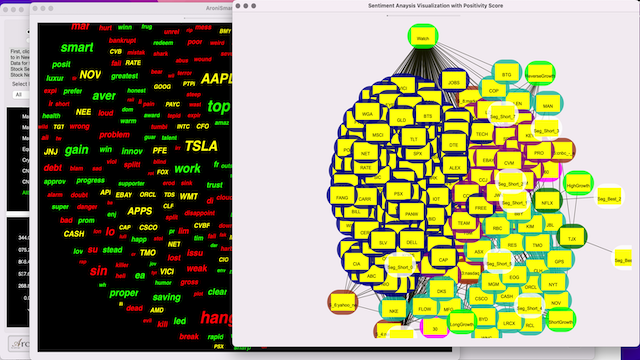
Task: Click the red word 'problem'
Action: pyautogui.click(x=114, y=135)
